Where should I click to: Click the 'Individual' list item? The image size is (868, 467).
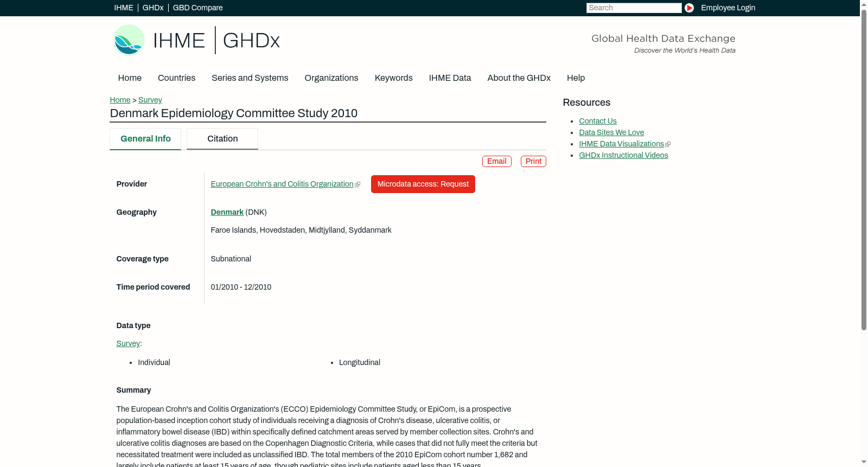pyautogui.click(x=154, y=362)
